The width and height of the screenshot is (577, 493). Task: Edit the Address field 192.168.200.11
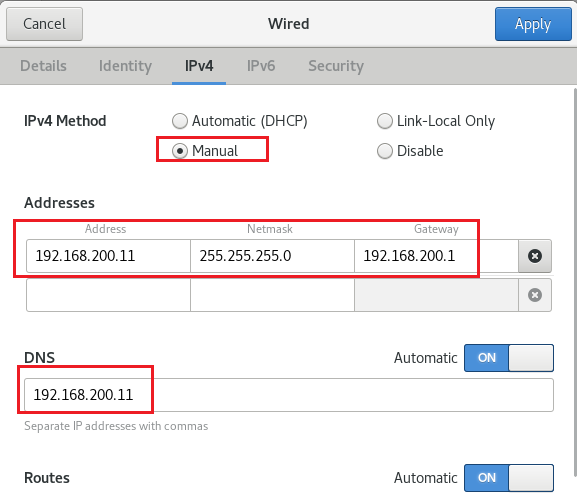pyautogui.click(x=108, y=256)
